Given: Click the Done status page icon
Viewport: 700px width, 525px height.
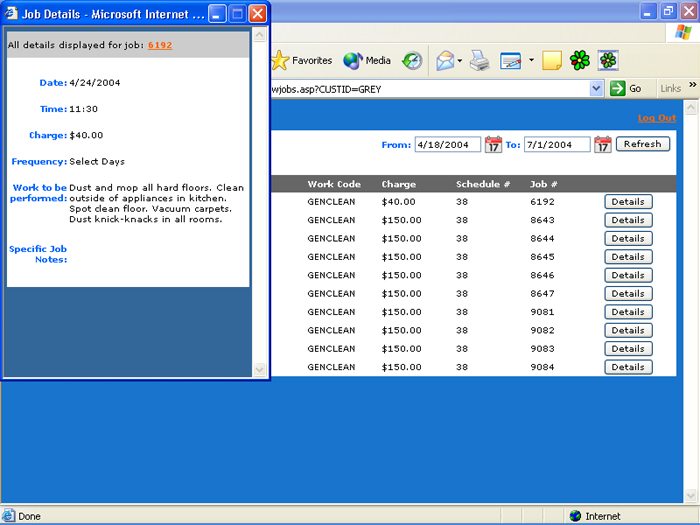Looking at the screenshot, I should [8, 516].
